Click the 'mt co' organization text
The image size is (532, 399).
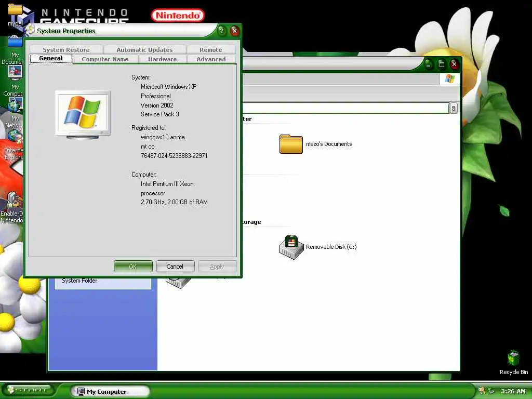click(x=148, y=147)
